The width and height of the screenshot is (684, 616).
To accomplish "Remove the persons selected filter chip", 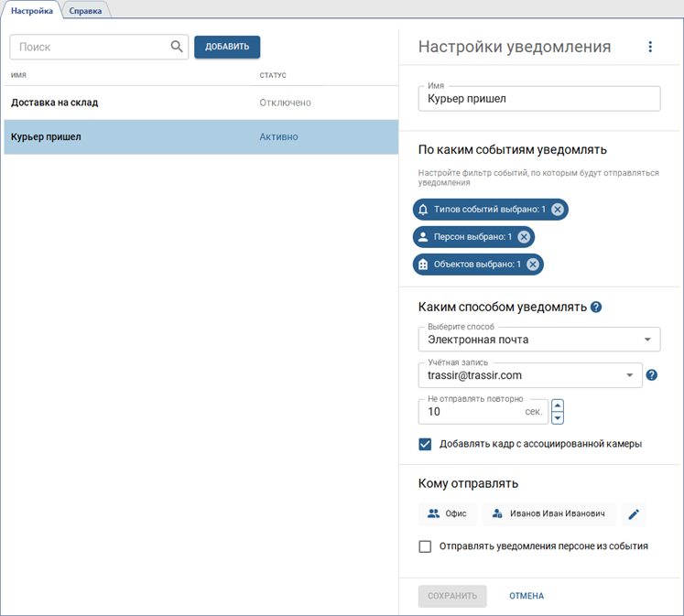I will (x=524, y=237).
